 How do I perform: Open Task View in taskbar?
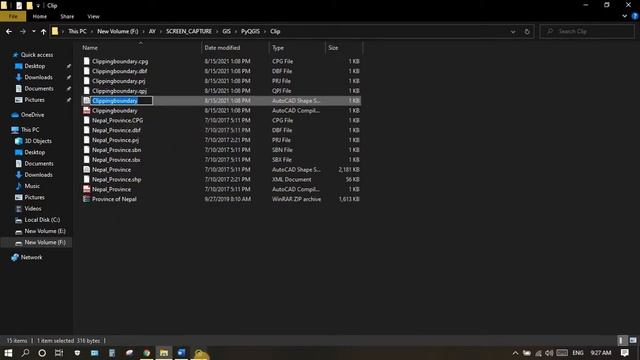[x=59, y=353]
